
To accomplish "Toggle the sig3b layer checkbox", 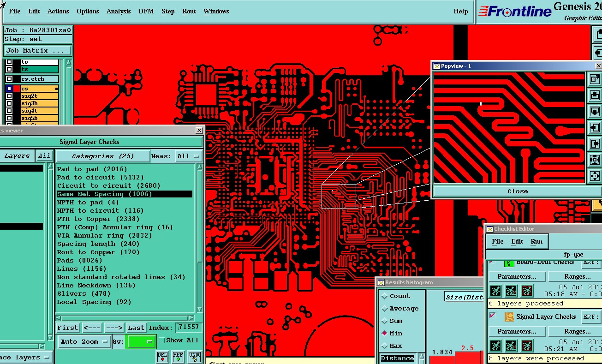I will pyautogui.click(x=9, y=103).
